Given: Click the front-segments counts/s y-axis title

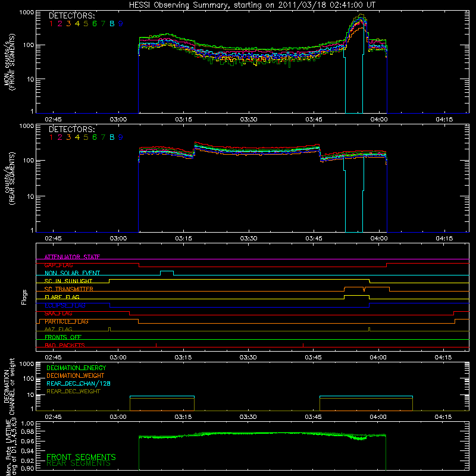Looking at the screenshot, I should click(x=9, y=62).
